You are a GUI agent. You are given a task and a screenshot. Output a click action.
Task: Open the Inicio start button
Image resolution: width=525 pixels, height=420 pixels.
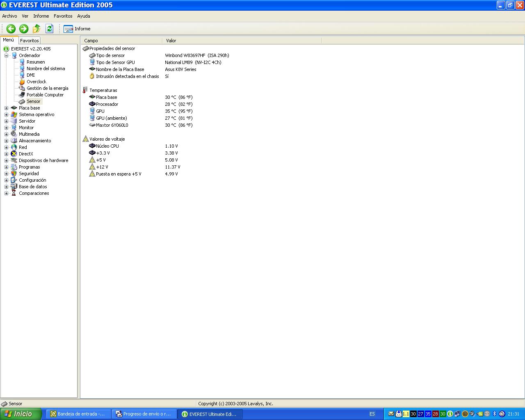(21, 414)
